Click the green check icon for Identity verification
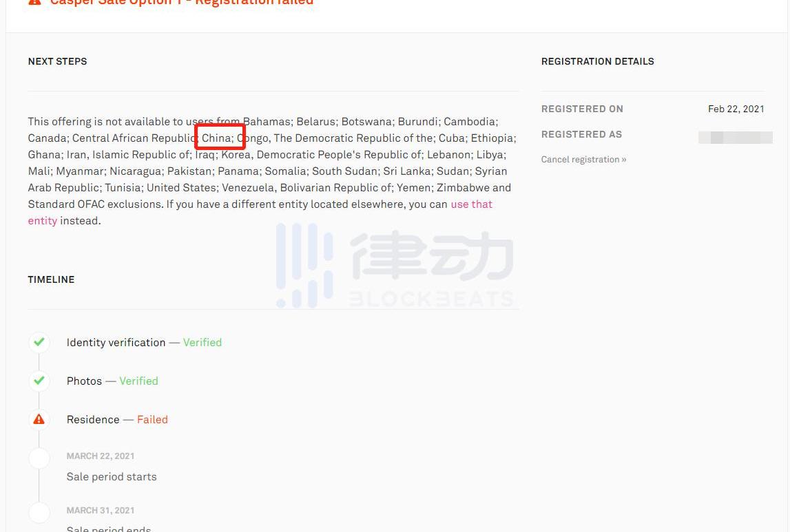The image size is (790, 532). [x=39, y=342]
